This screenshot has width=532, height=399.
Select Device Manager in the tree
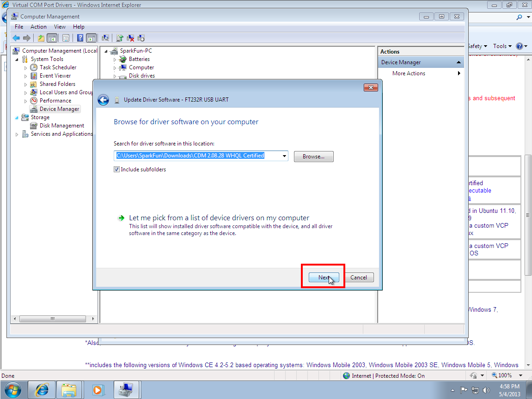pyautogui.click(x=59, y=109)
